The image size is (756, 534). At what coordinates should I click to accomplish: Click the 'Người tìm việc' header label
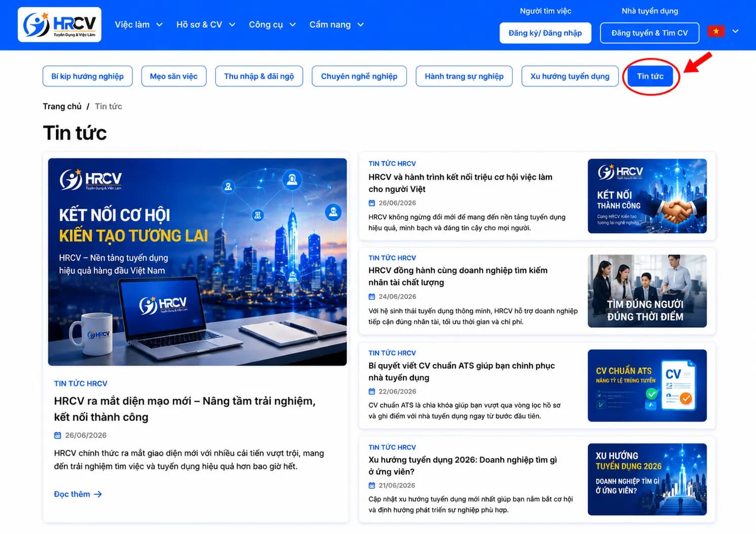pyautogui.click(x=545, y=11)
